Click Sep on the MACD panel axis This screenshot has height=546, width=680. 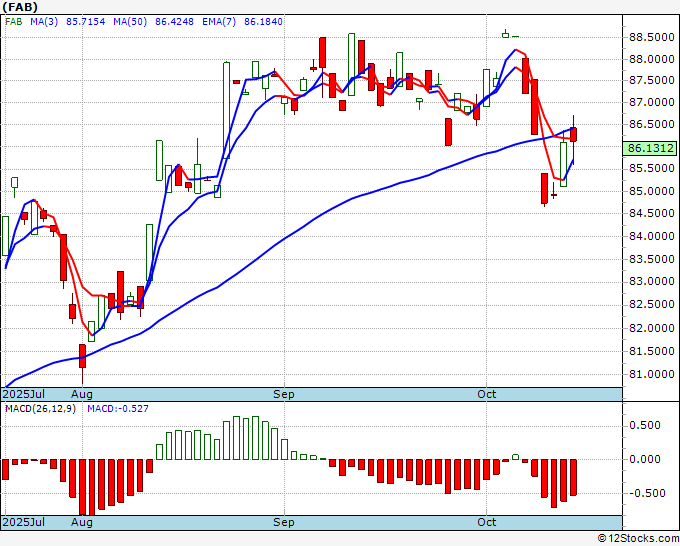tap(284, 522)
